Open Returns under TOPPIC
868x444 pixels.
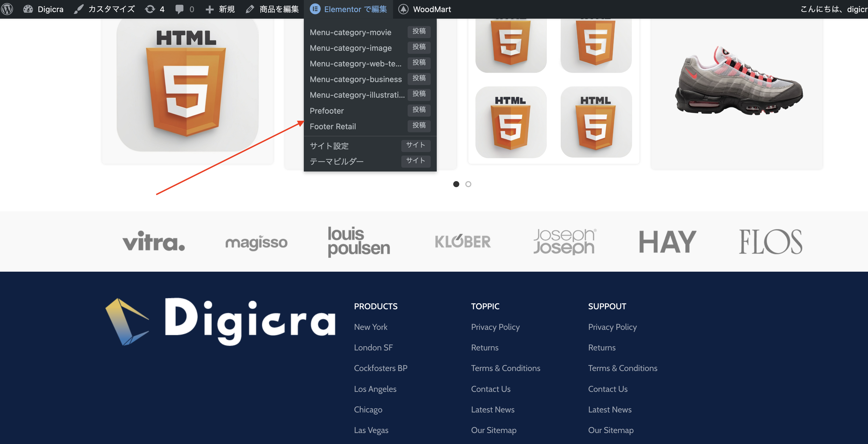485,347
